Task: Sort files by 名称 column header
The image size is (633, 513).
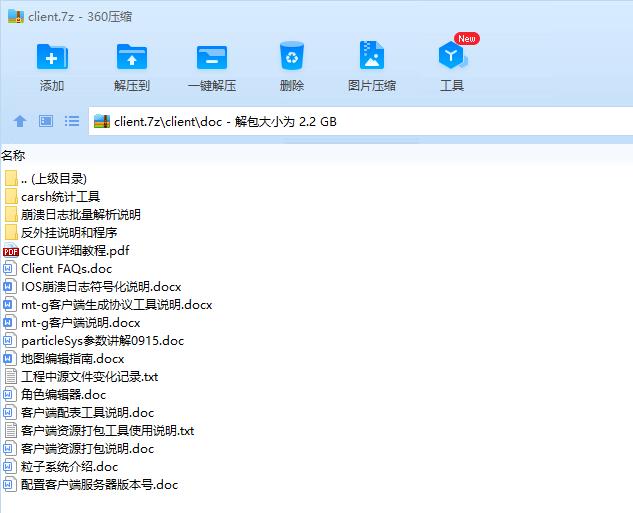Action: coord(14,155)
